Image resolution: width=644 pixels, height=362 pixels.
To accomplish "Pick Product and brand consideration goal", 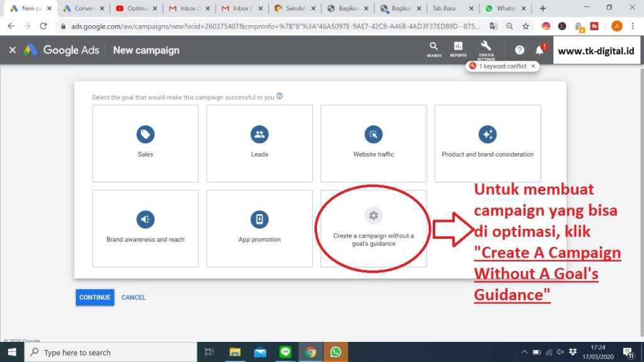I will tap(487, 143).
